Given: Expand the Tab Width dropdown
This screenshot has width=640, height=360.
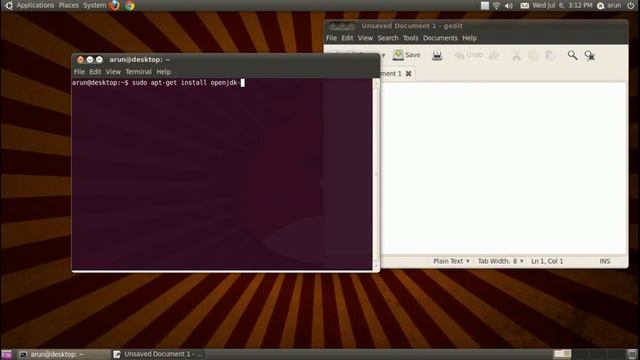Looking at the screenshot, I should click(x=500, y=261).
